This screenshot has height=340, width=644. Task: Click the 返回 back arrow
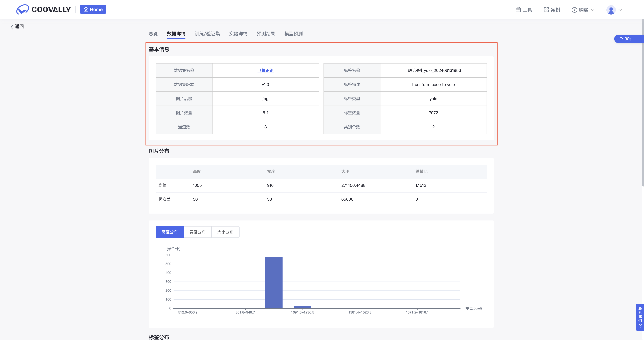[12, 27]
